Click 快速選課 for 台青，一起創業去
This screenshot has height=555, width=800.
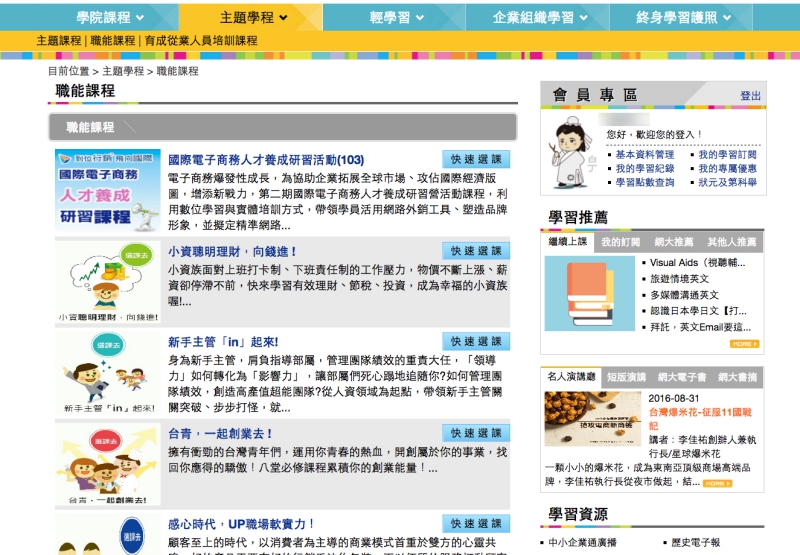pyautogui.click(x=476, y=433)
